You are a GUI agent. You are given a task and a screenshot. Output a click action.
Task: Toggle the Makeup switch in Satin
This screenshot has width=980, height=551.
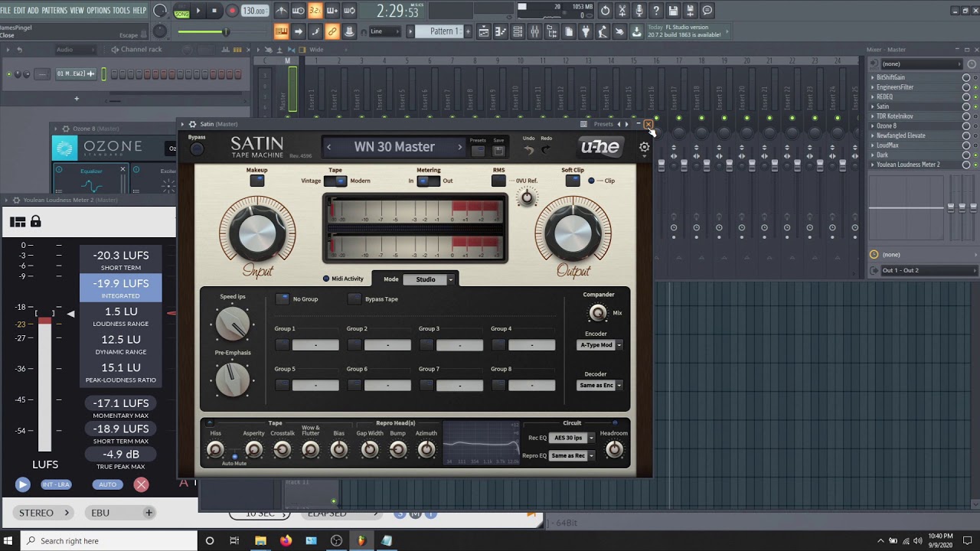click(x=257, y=181)
